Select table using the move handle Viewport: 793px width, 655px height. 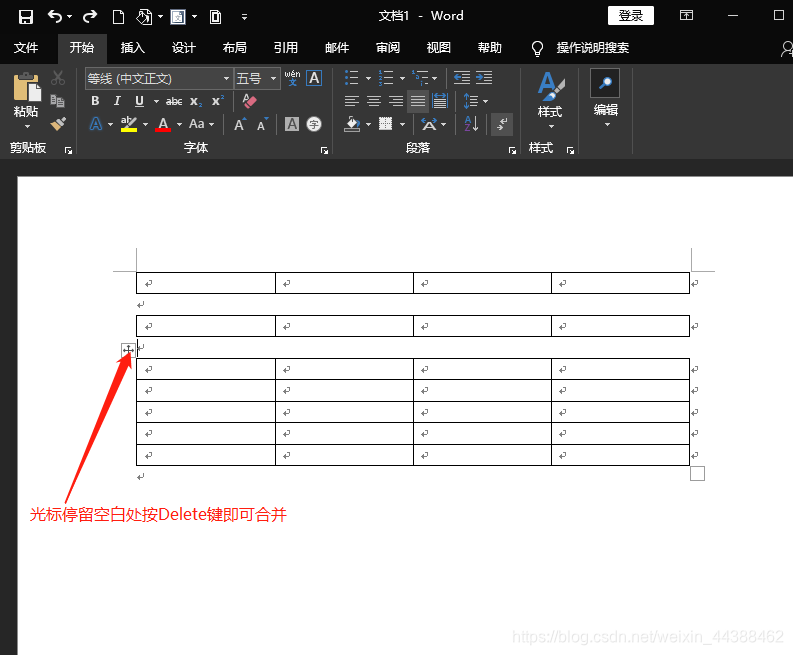click(x=128, y=350)
